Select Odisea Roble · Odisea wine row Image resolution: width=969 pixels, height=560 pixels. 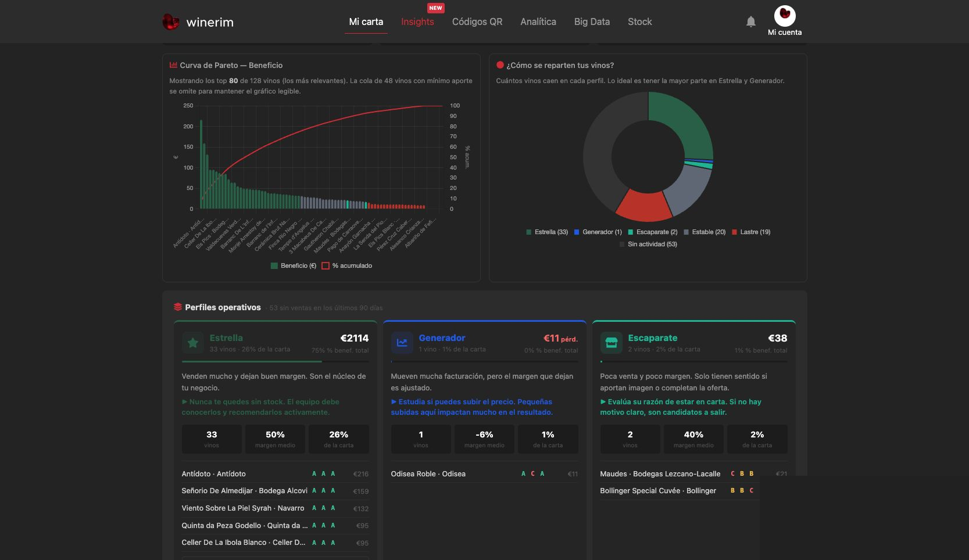click(484, 474)
